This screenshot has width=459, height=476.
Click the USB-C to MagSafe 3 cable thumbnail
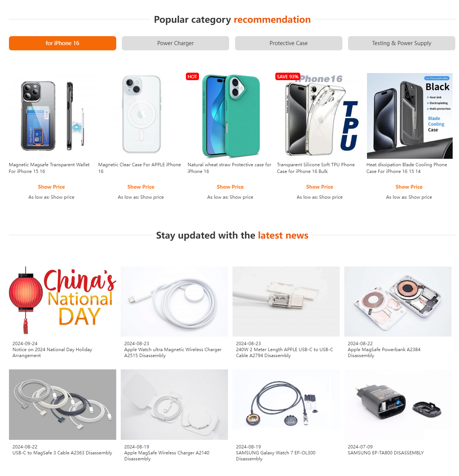[x=63, y=404]
